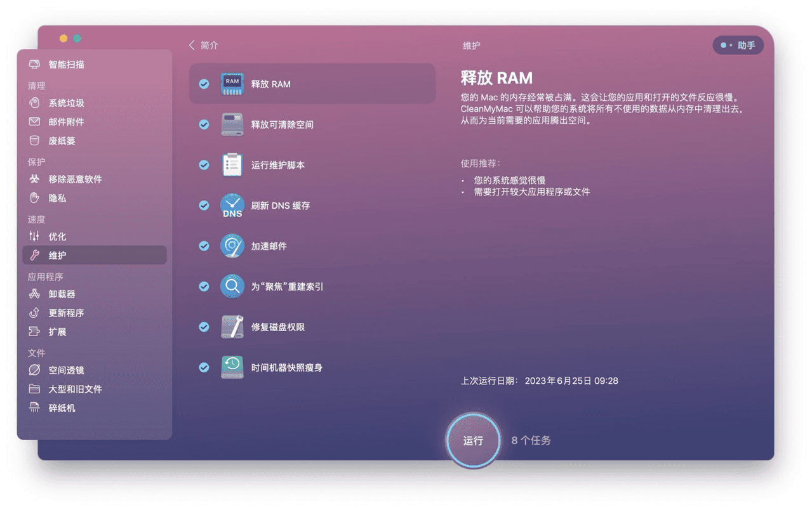Click the 释放 RAM memory chip icon
This screenshot has width=812, height=510.
tap(232, 84)
